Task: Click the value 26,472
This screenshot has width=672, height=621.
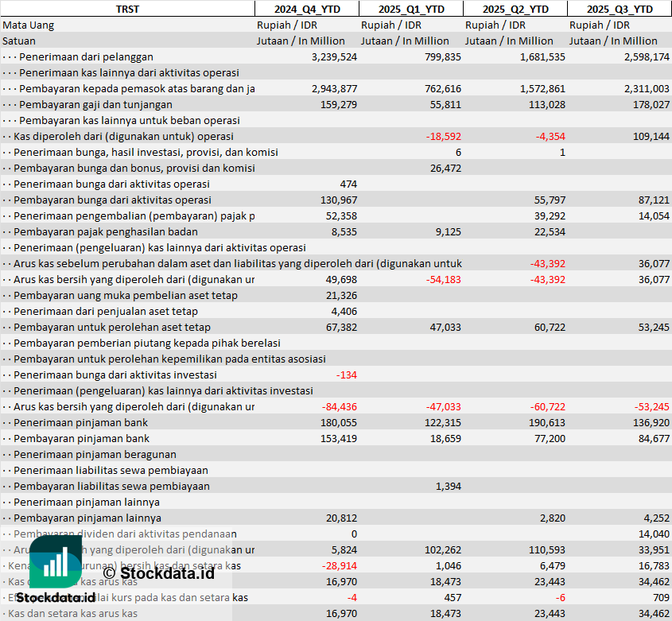Action: [445, 168]
